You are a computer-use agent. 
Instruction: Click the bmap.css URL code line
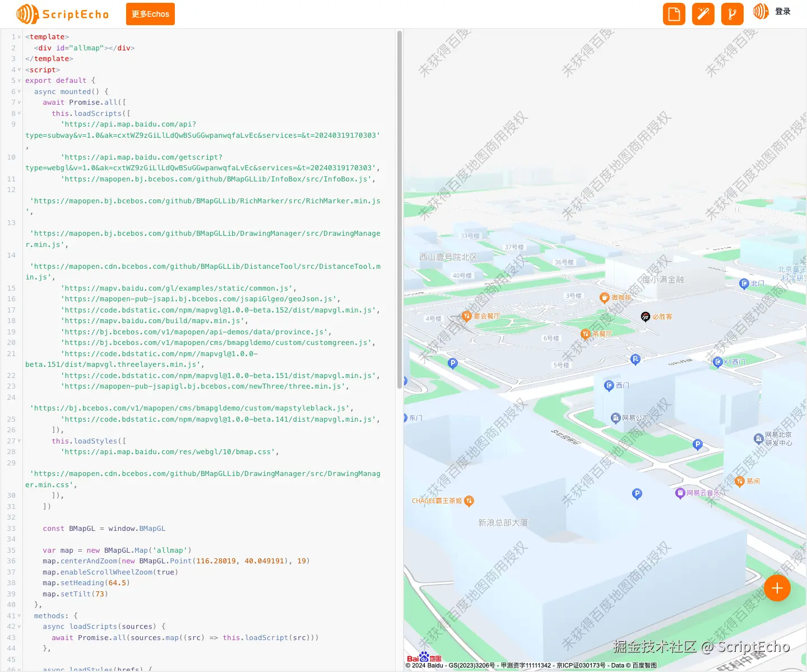coord(170,452)
